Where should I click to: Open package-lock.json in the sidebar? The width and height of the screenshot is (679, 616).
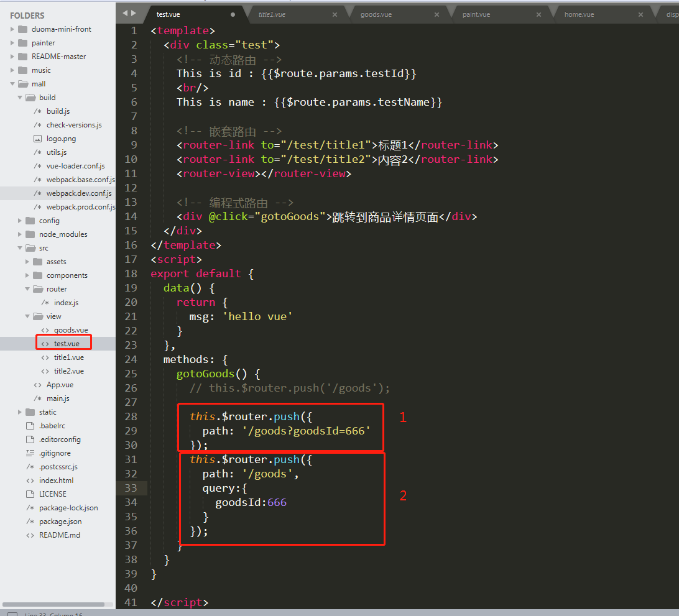tap(68, 508)
